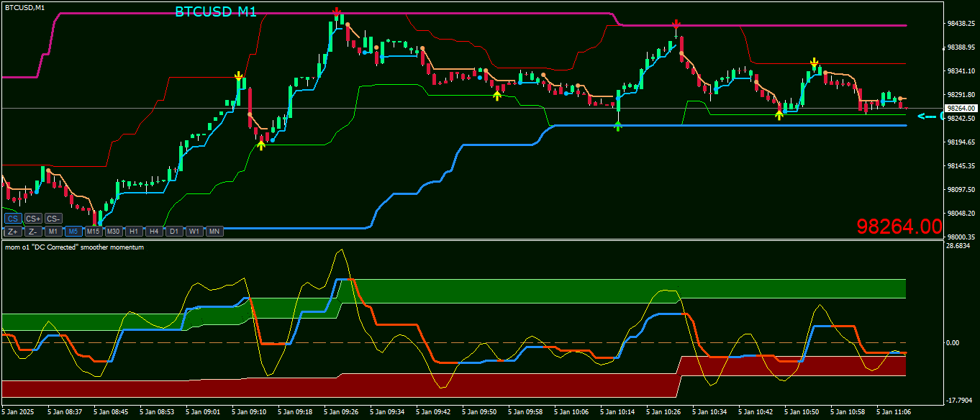Image resolution: width=980 pixels, height=420 pixels.
Task: Click the 0.00 indicator scale value
Action: (953, 342)
